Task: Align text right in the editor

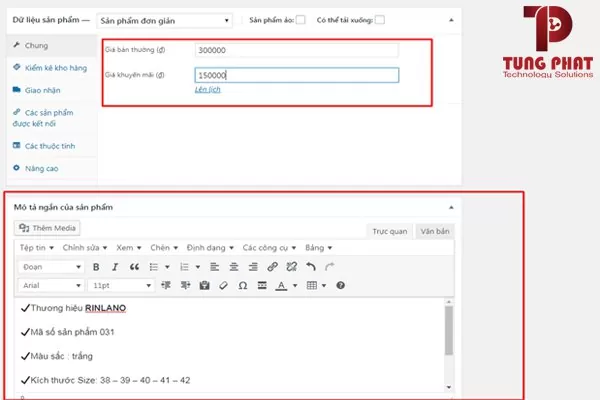Action: click(253, 267)
